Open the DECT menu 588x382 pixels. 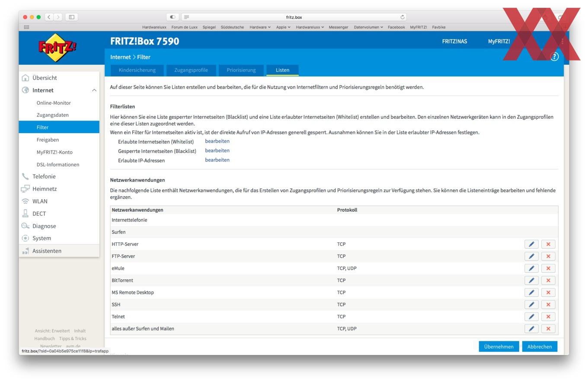(x=59, y=213)
